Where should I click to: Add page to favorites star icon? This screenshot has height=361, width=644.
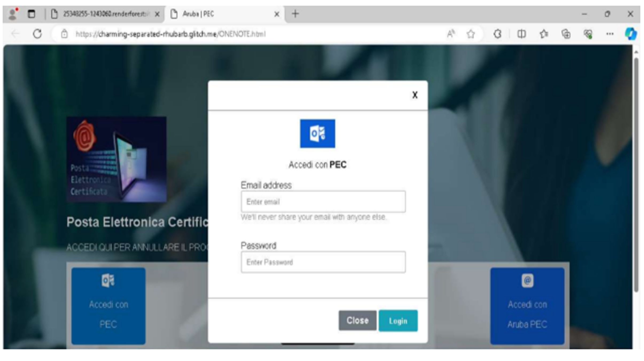(471, 34)
